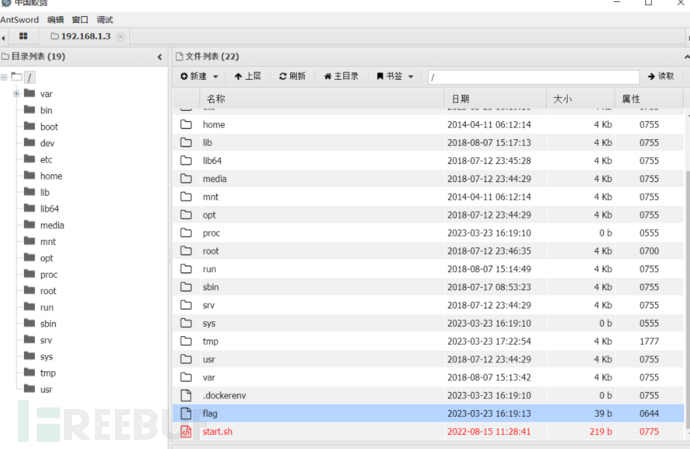This screenshot has width=690, height=449.
Task: Click the lib64 folder icon in file list
Action: click(186, 160)
